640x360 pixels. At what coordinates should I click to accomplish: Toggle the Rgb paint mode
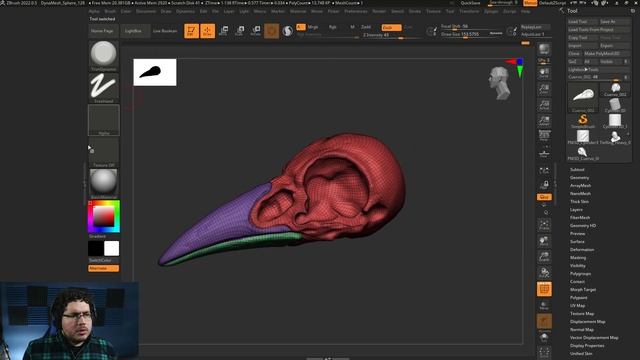[333, 27]
